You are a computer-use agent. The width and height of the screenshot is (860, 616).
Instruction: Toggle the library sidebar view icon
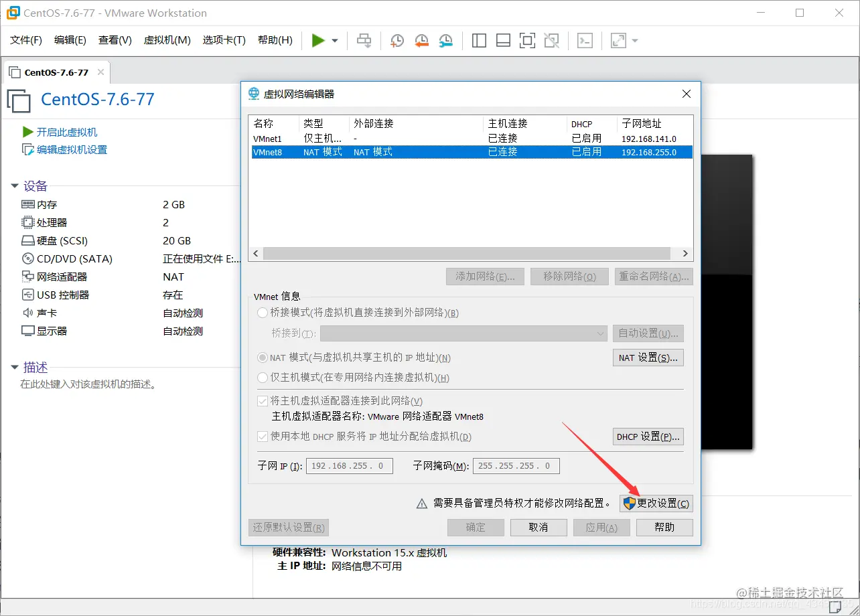pyautogui.click(x=479, y=41)
